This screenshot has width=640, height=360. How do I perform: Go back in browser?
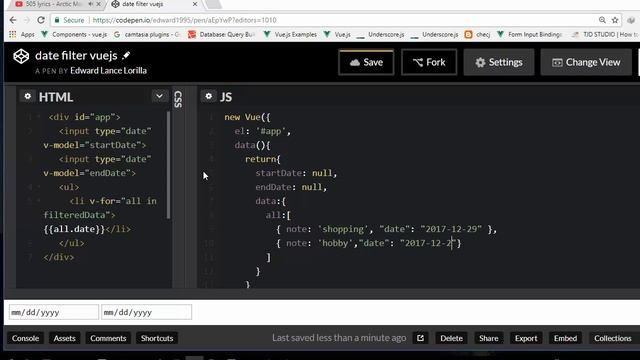point(13,20)
